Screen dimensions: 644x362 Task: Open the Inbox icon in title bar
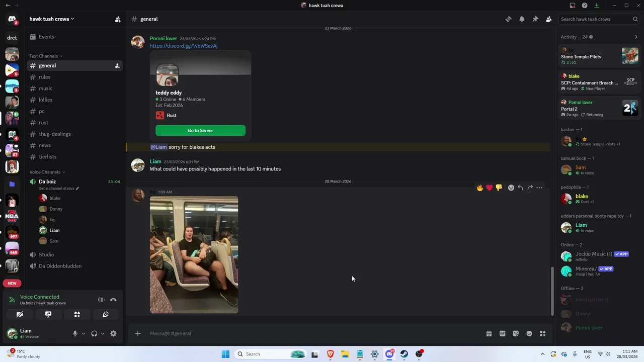pos(572,6)
